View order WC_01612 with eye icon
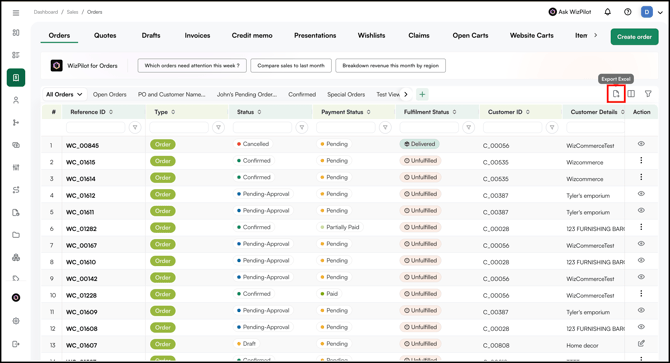Image resolution: width=670 pixels, height=363 pixels. (641, 194)
